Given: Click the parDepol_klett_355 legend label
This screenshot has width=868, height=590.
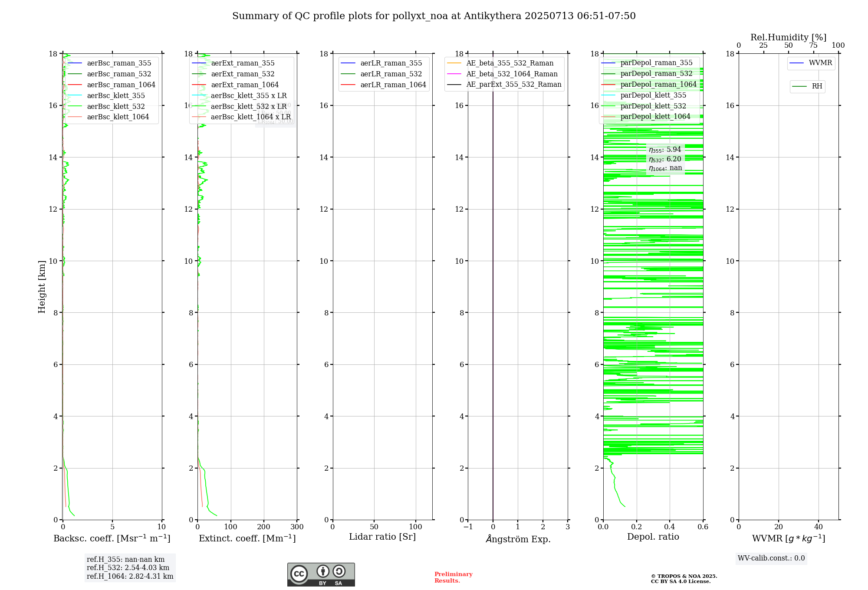Looking at the screenshot, I should pos(653,95).
